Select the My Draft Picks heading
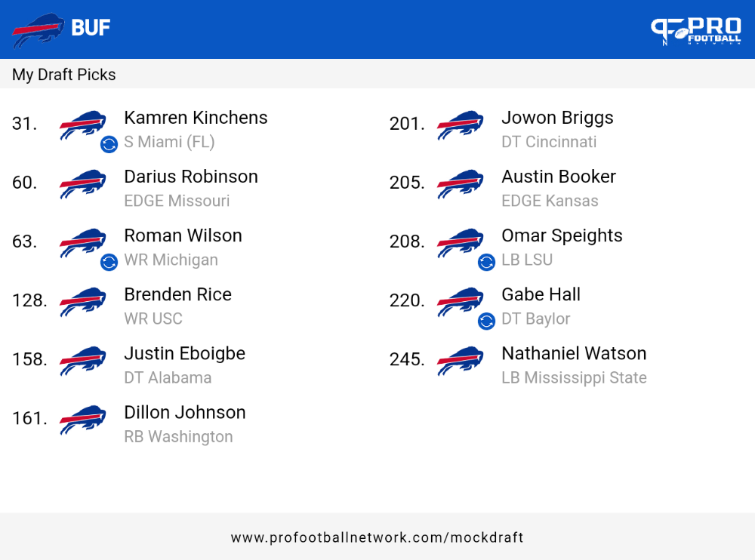The width and height of the screenshot is (755, 560). (x=64, y=75)
